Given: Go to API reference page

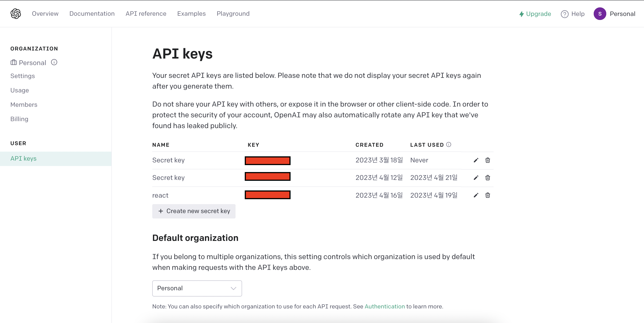Looking at the screenshot, I should [x=146, y=13].
